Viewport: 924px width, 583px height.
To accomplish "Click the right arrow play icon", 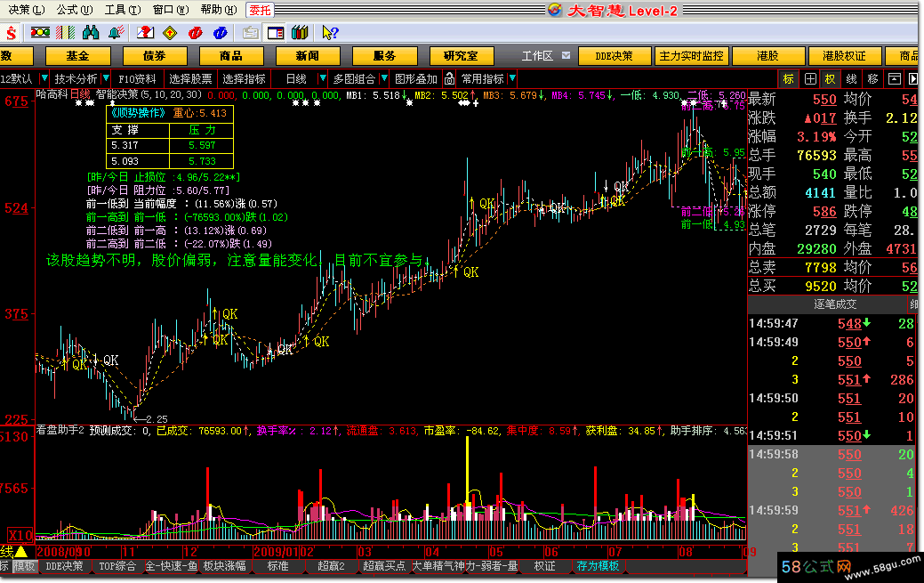I will pos(912,79).
